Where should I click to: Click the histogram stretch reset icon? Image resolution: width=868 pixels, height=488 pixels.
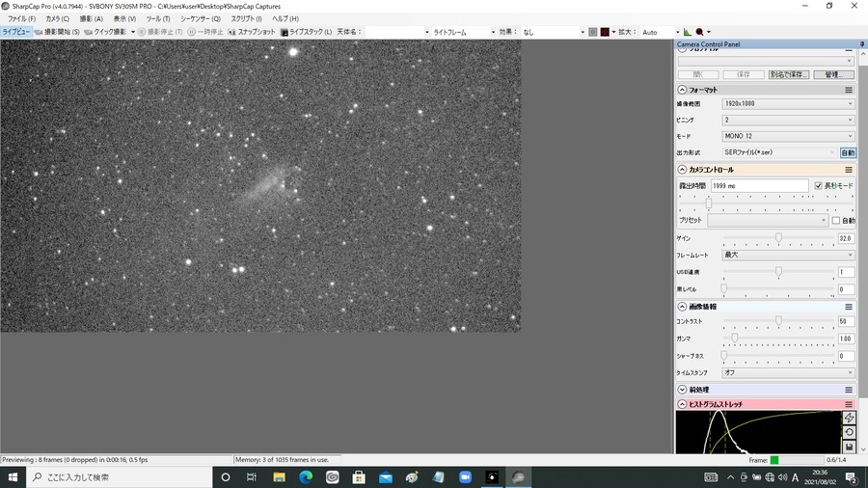point(849,432)
